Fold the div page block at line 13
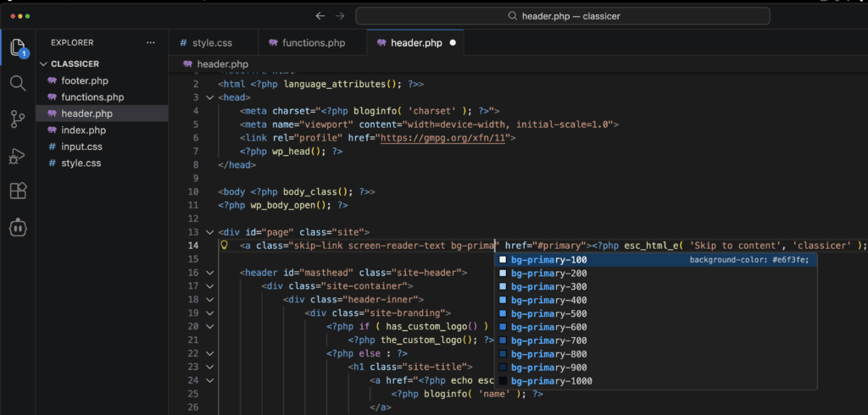868x415 pixels. click(209, 232)
